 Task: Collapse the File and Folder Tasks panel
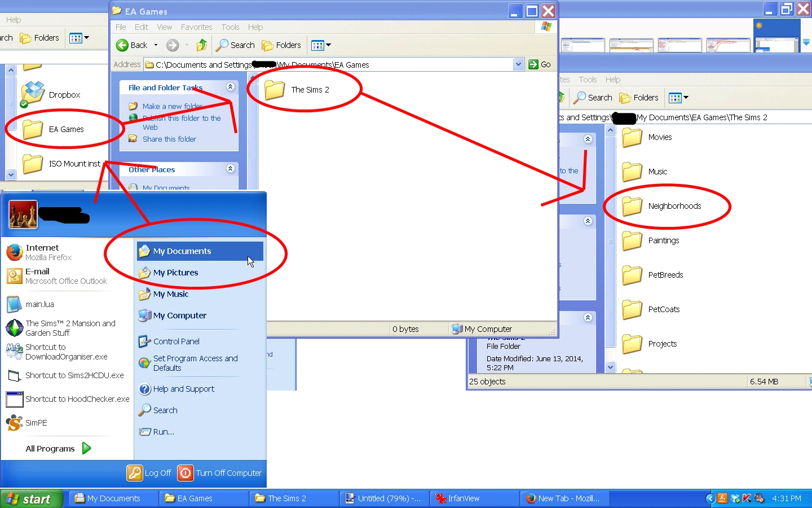tap(230, 87)
